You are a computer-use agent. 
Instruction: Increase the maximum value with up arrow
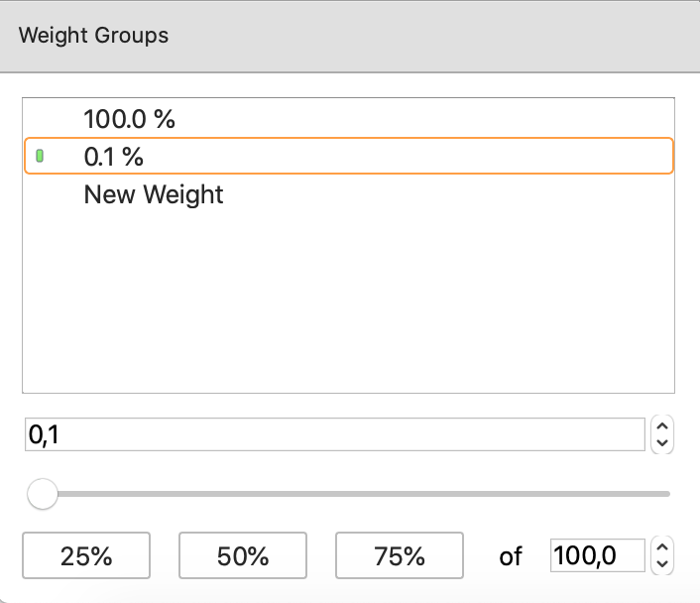point(663,547)
